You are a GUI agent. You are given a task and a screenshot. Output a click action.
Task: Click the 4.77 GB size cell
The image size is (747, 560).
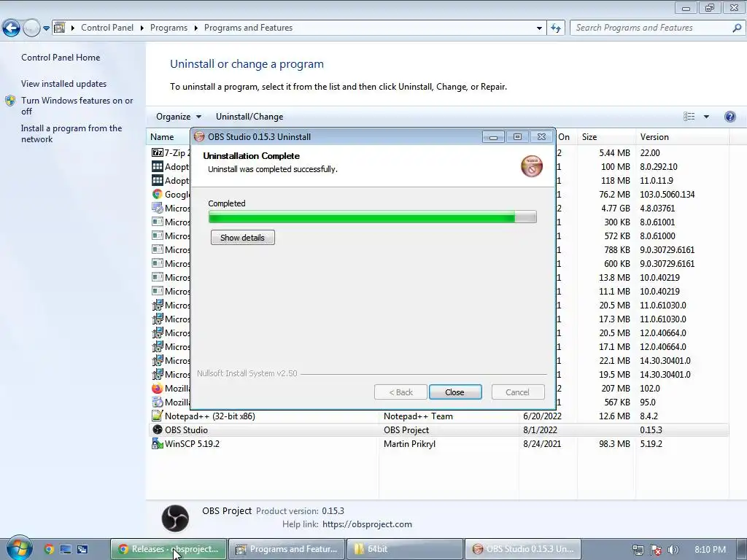tap(616, 208)
